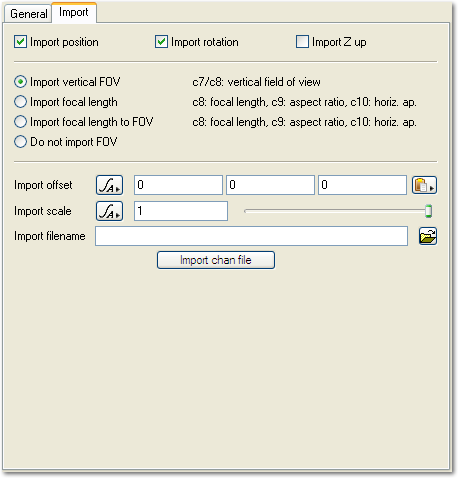Switch to the General tab
Image resolution: width=465 pixels, height=485 pixels.
pyautogui.click(x=29, y=14)
